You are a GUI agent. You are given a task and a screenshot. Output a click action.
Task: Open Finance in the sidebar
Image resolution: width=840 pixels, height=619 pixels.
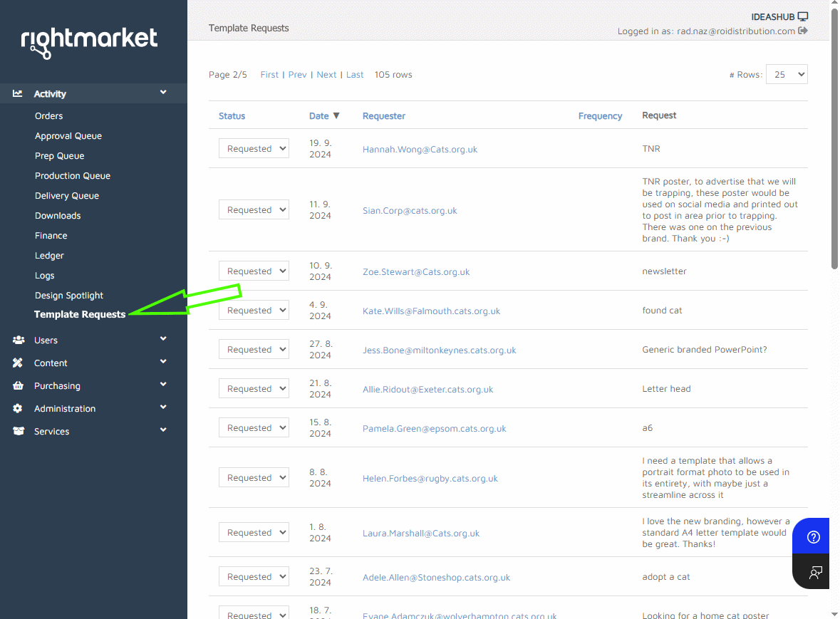click(x=51, y=236)
